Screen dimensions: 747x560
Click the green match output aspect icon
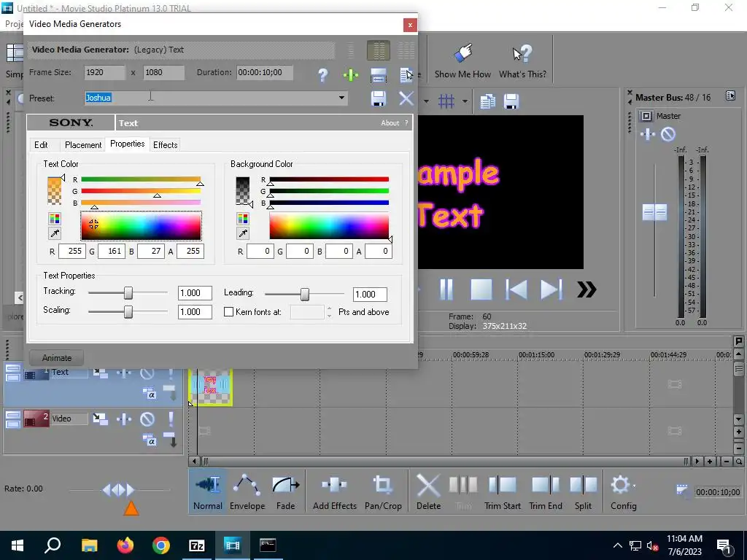coord(351,75)
